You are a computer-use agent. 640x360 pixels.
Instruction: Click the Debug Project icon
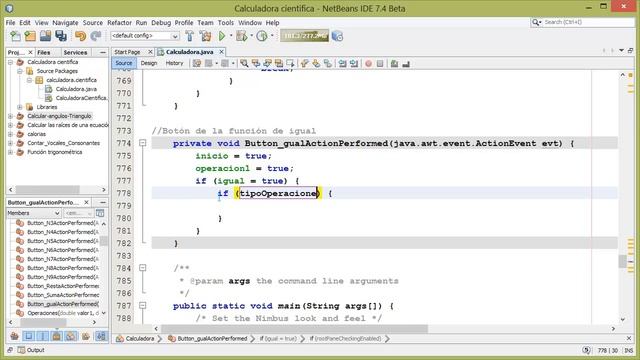pyautogui.click(x=241, y=36)
